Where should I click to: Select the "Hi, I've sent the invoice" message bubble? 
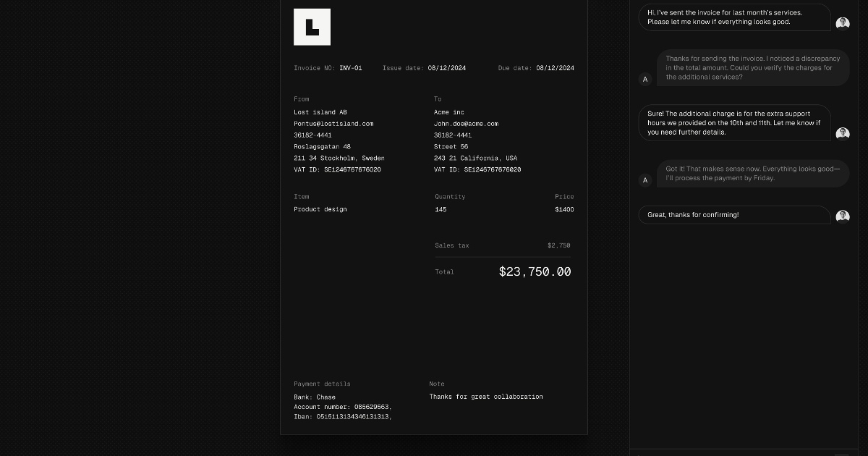point(734,17)
